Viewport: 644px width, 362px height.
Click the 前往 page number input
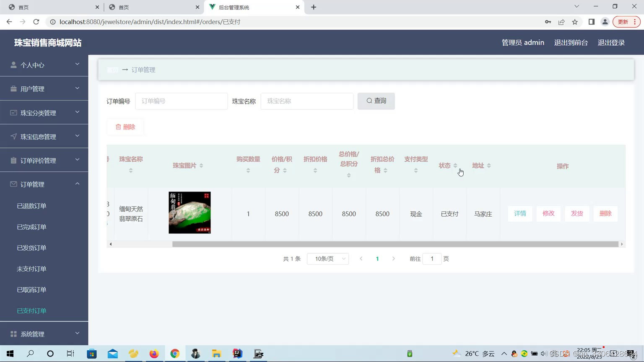click(432, 259)
